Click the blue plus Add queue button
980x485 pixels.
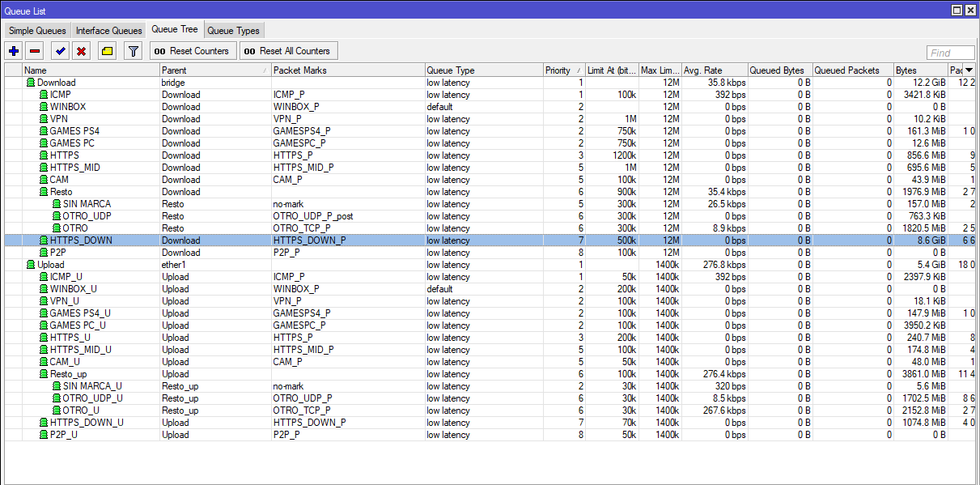coord(14,51)
